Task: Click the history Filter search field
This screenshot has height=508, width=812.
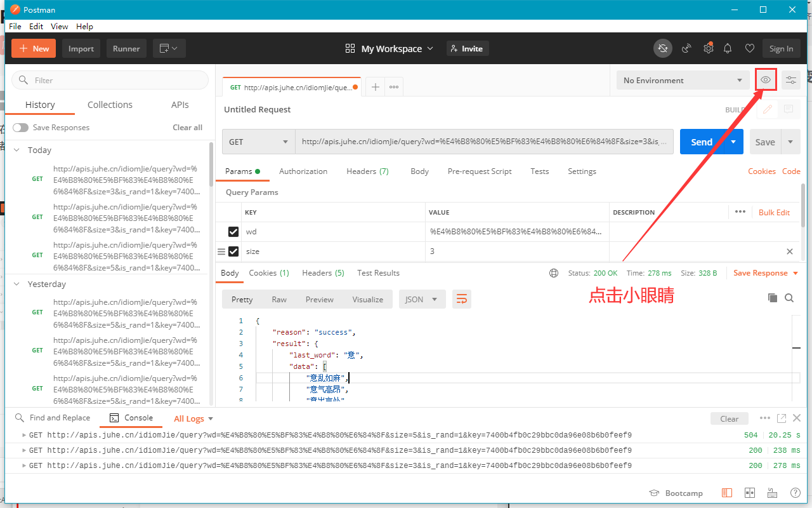Action: coord(110,80)
